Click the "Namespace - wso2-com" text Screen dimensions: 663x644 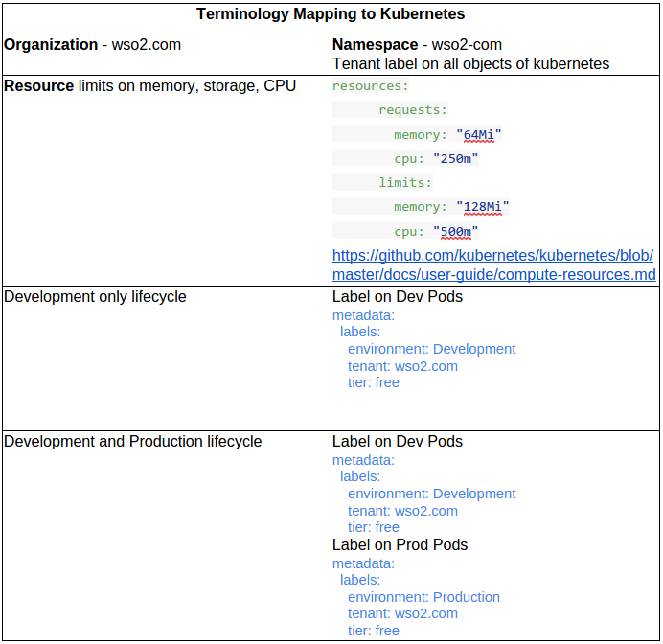coord(417,44)
